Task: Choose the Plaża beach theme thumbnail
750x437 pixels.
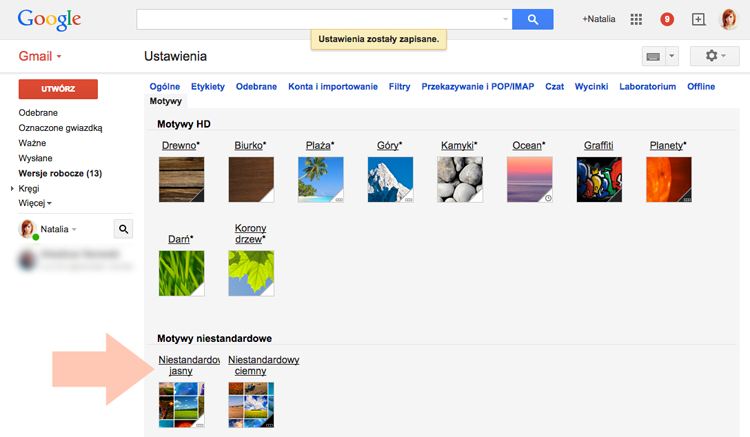Action: click(x=320, y=179)
